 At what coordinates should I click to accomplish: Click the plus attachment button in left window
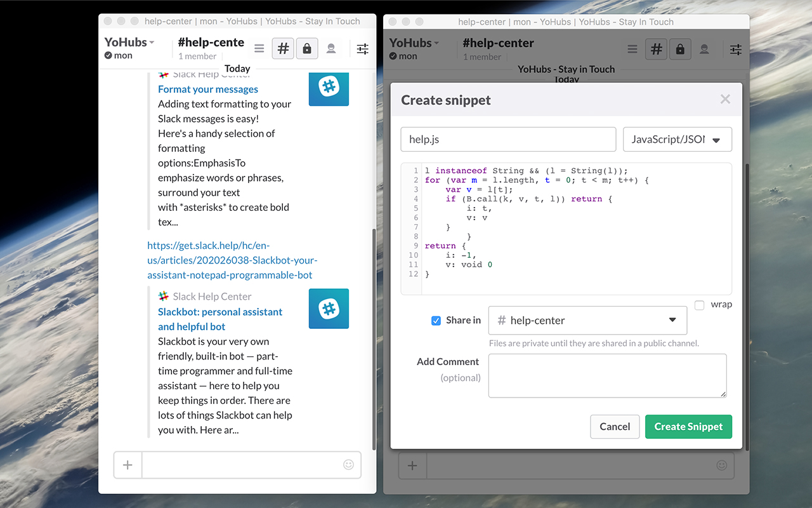pyautogui.click(x=128, y=465)
